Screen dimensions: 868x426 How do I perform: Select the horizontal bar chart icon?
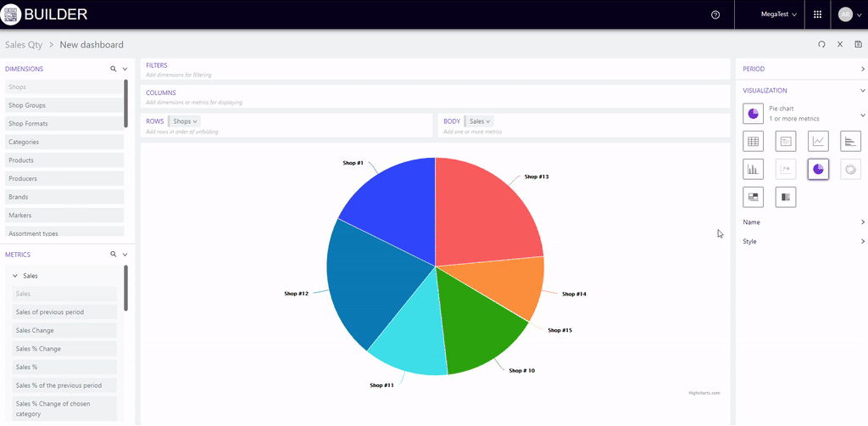(850, 141)
